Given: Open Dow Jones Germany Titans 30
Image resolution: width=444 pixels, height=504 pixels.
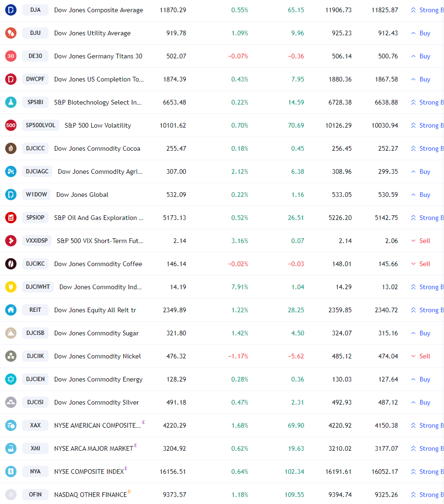Looking at the screenshot, I should pos(98,56).
